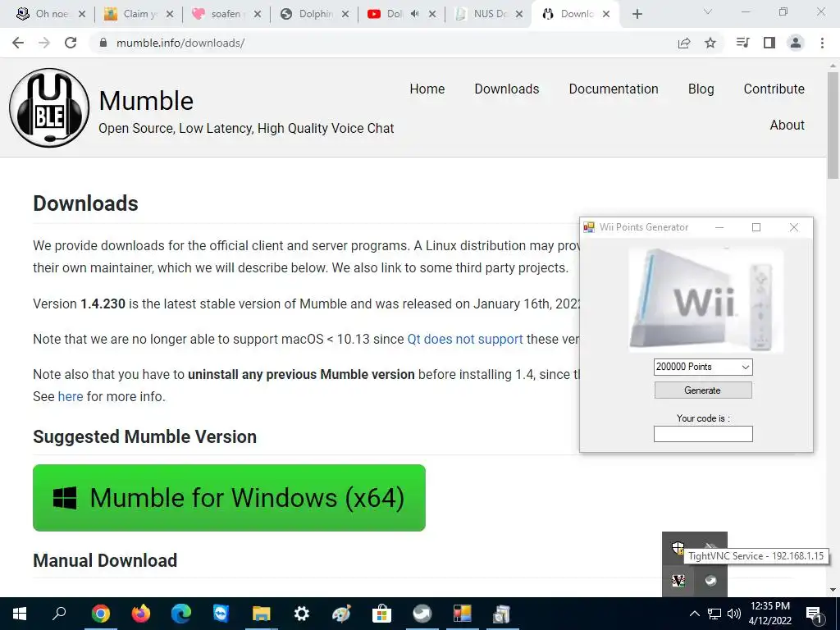Maximize the Wii Points Generator window
840x630 pixels.
tap(756, 227)
